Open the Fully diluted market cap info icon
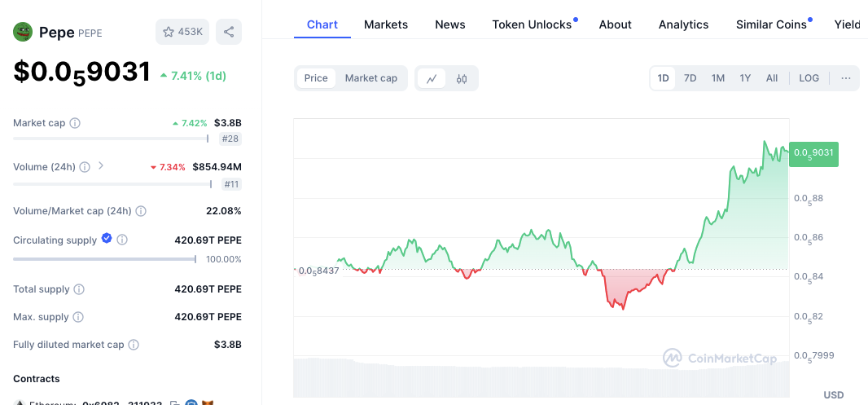 click(x=134, y=345)
